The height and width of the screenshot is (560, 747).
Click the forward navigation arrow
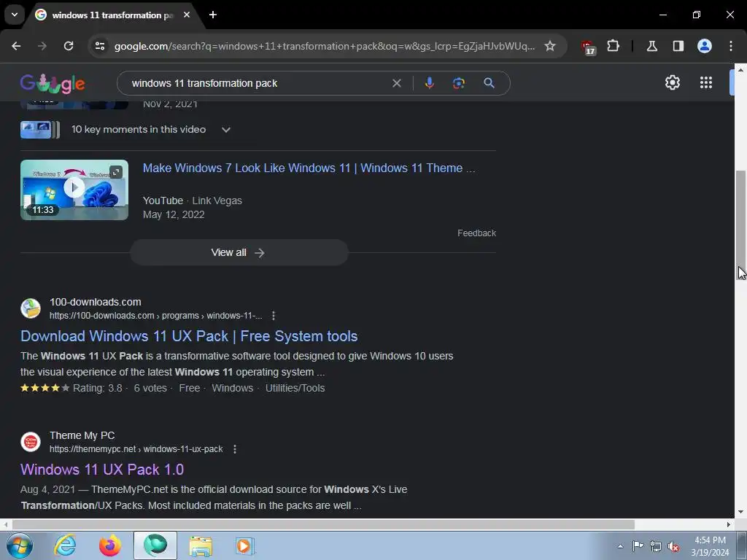tap(42, 46)
